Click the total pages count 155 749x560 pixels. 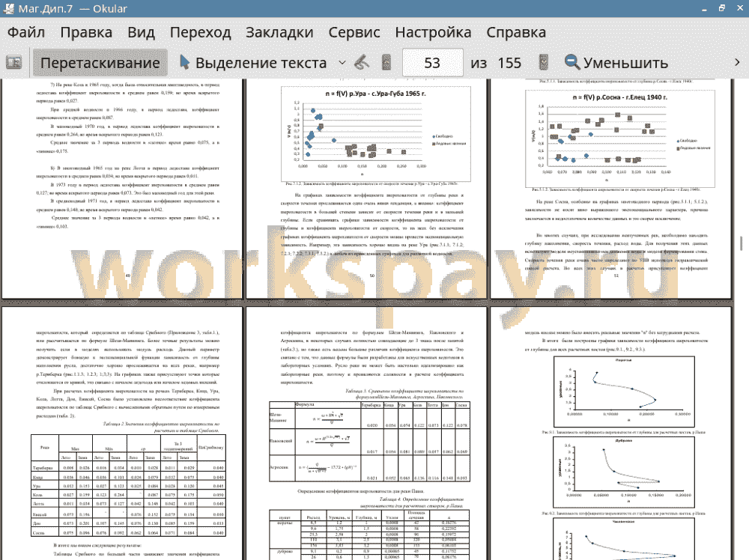509,63
